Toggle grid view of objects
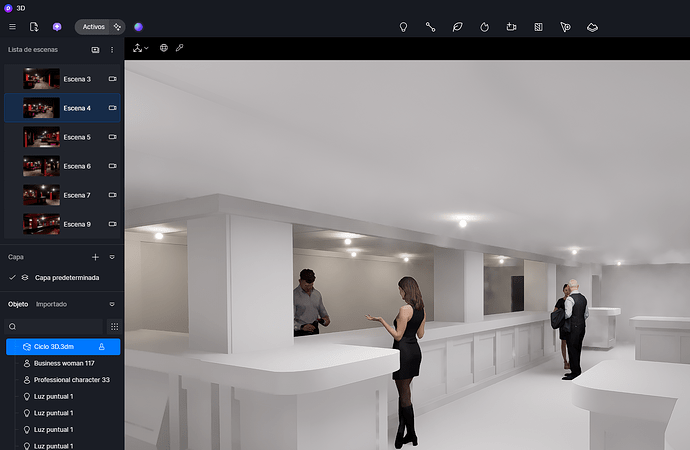This screenshot has height=450, width=690. (x=114, y=326)
